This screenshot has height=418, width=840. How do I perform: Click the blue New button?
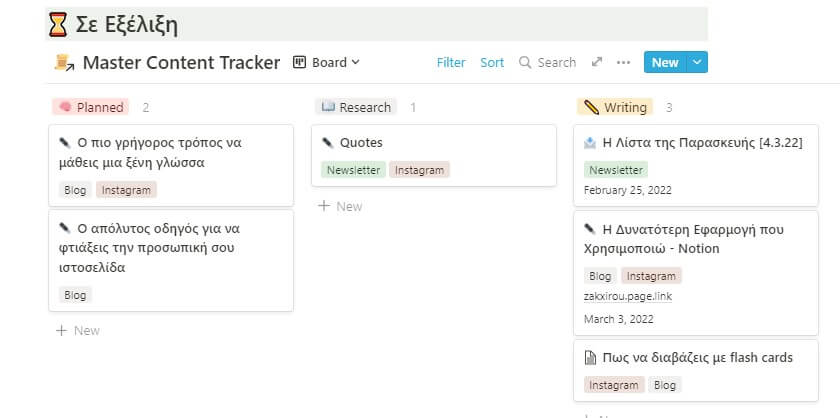point(665,62)
